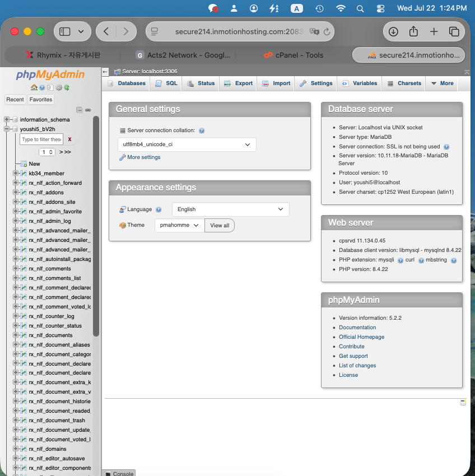The image size is (475, 476).
Task: Switch to the Export tab
Action: pyautogui.click(x=239, y=83)
